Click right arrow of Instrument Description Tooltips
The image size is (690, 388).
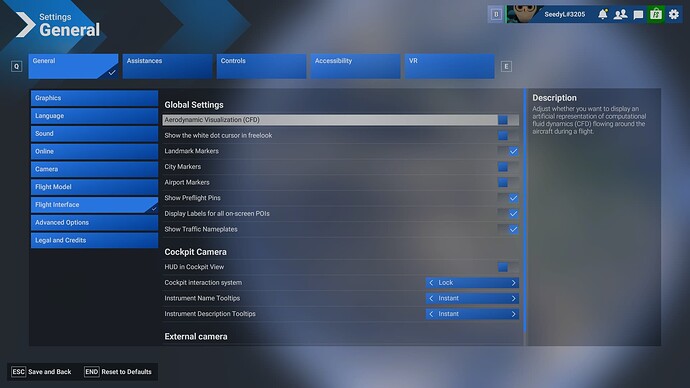pos(513,314)
